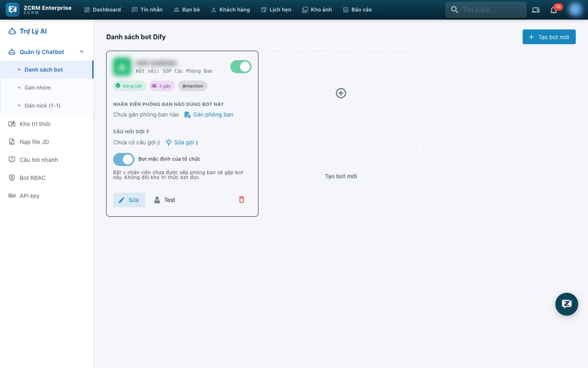
Task: Click the Gán phòng ban link
Action: coord(209,114)
